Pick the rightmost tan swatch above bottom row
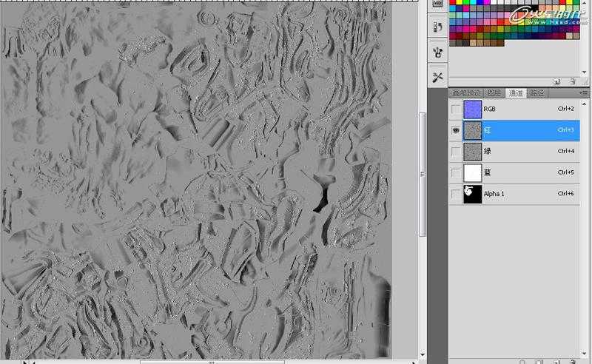Viewport: 592px width, 364px height. (x=576, y=36)
